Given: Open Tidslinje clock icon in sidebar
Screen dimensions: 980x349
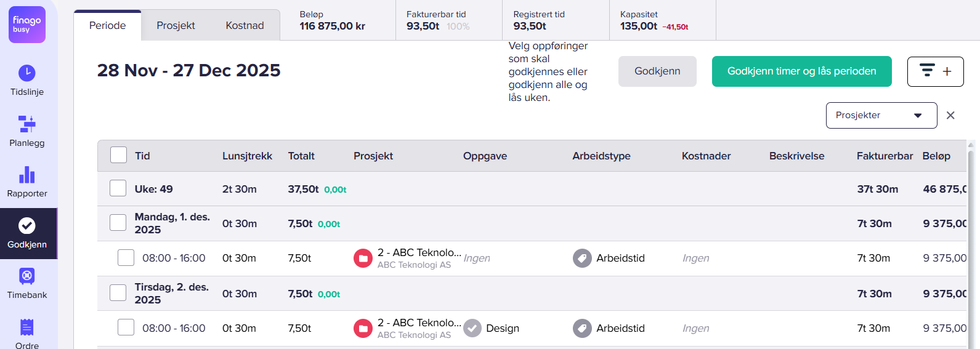Looking at the screenshot, I should (27, 73).
